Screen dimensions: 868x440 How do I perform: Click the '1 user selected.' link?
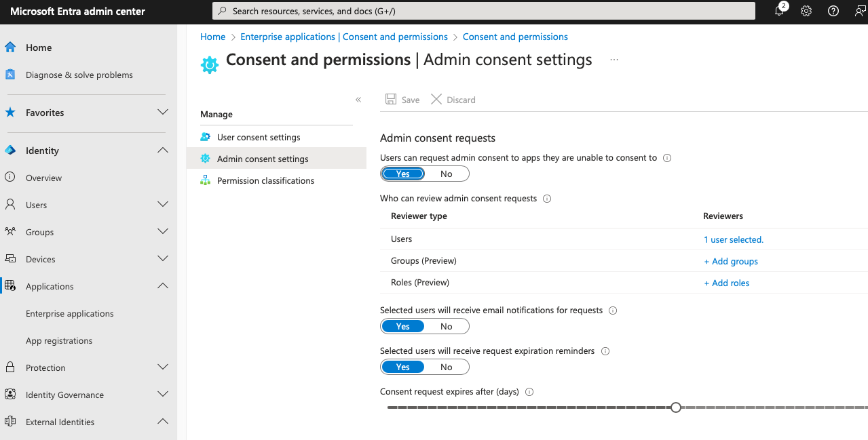[734, 239]
